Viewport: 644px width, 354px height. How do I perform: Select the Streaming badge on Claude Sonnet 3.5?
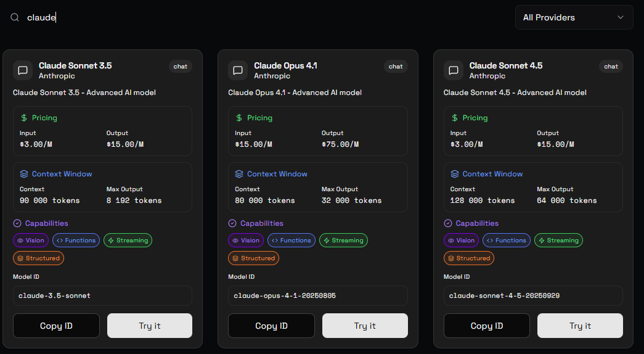(x=128, y=241)
